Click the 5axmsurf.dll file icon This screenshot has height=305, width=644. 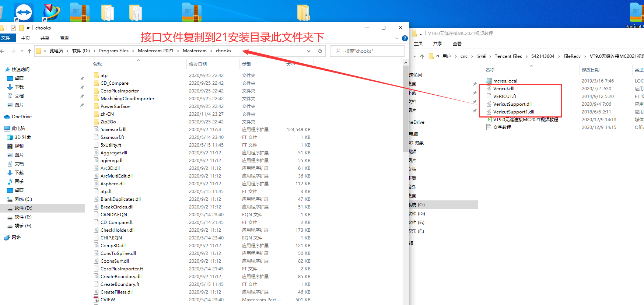97,129
